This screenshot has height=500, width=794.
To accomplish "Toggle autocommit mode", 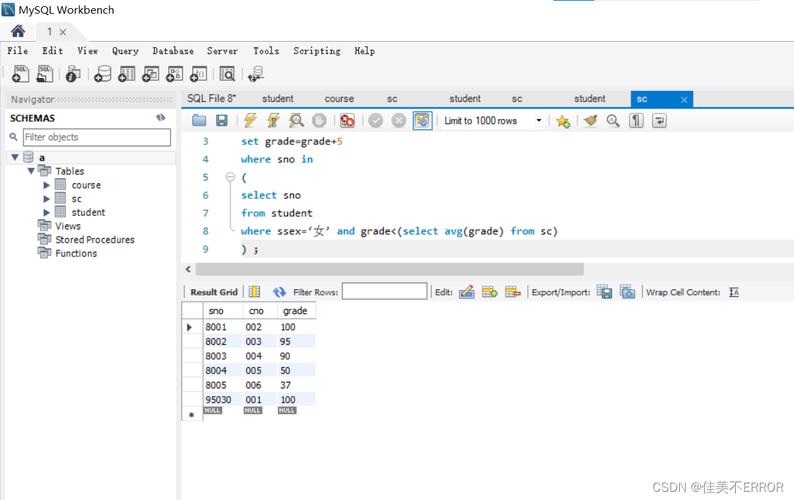I will [422, 121].
